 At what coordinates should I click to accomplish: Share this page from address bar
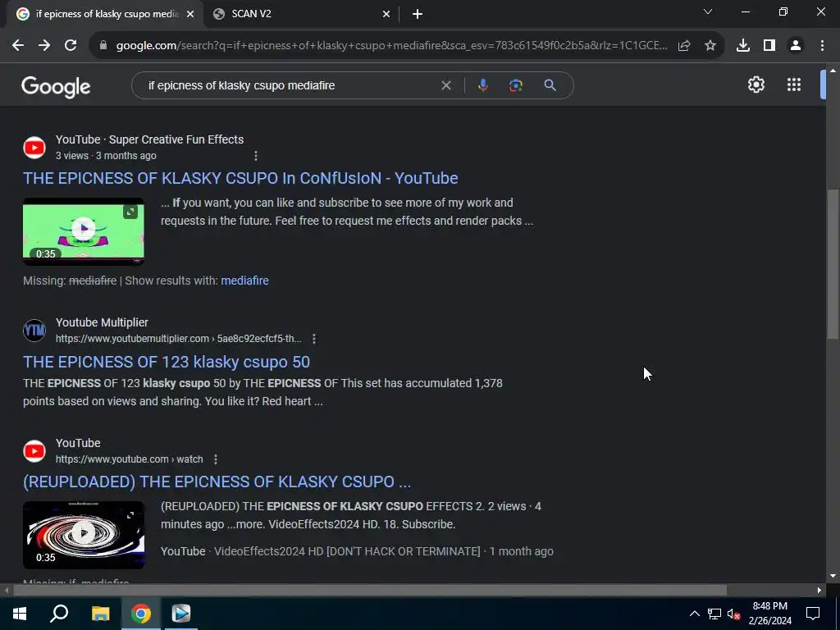click(x=683, y=46)
